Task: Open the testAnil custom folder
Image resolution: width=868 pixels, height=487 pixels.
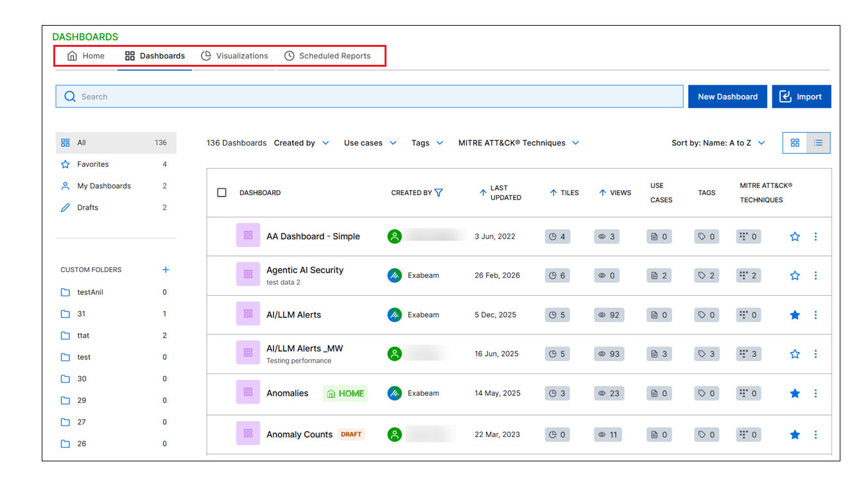Action: 90,293
